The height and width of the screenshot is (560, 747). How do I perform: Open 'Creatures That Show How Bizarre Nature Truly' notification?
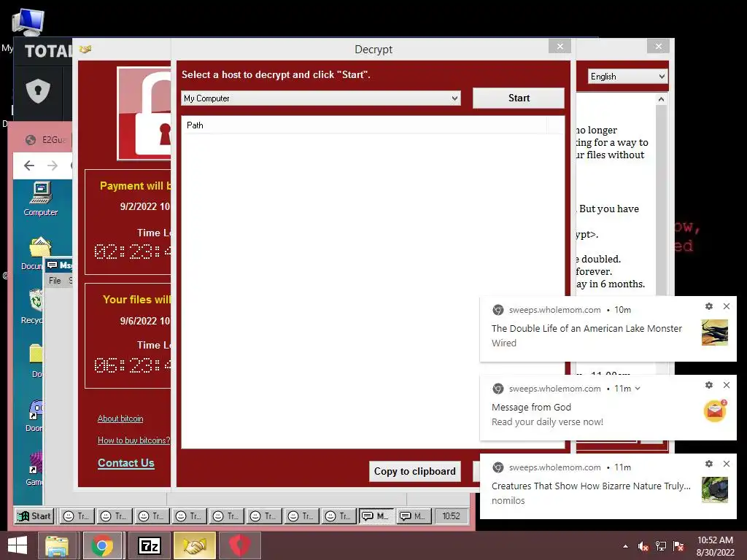click(x=591, y=486)
